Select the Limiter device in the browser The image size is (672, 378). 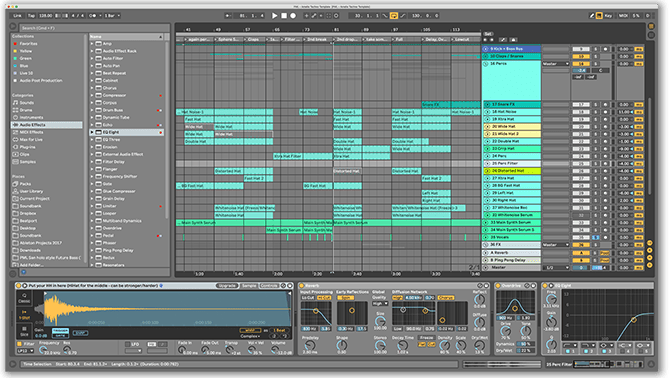109,206
